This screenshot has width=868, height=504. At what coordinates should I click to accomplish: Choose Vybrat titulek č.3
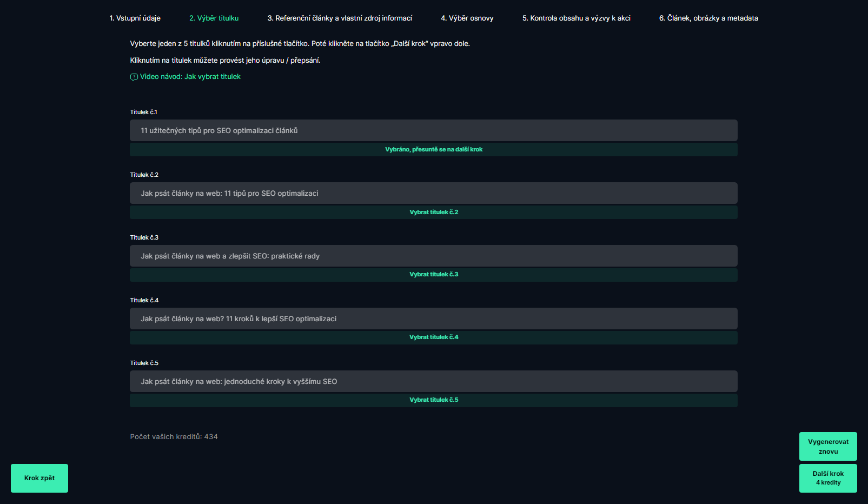[x=434, y=275]
